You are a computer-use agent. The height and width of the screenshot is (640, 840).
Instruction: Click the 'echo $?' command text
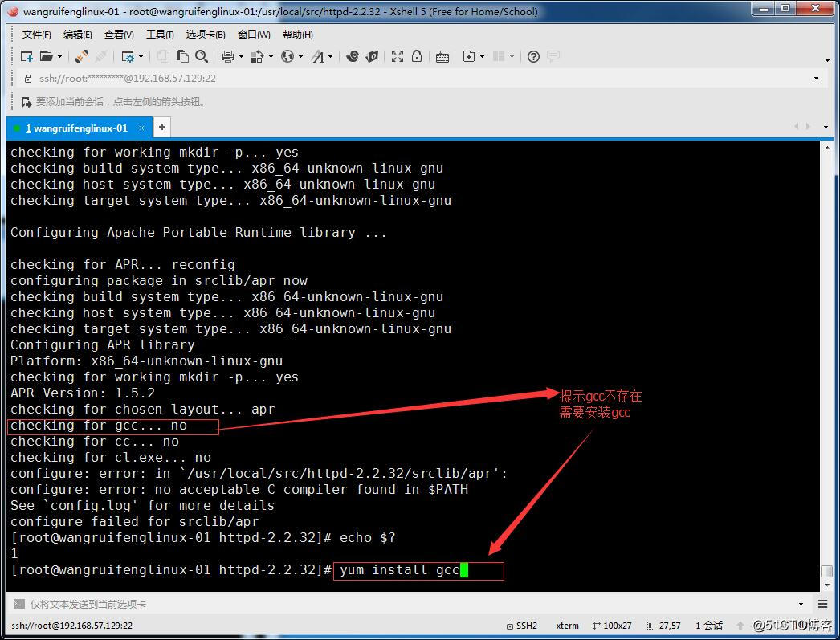click(368, 538)
